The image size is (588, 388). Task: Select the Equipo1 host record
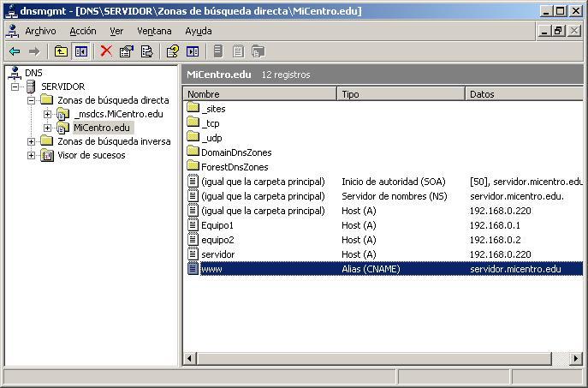[x=217, y=225]
